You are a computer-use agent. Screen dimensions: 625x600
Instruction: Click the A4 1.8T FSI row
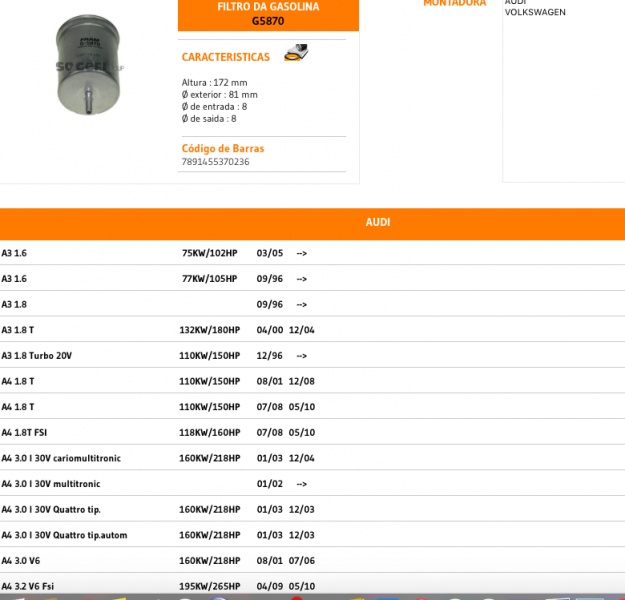(x=312, y=433)
